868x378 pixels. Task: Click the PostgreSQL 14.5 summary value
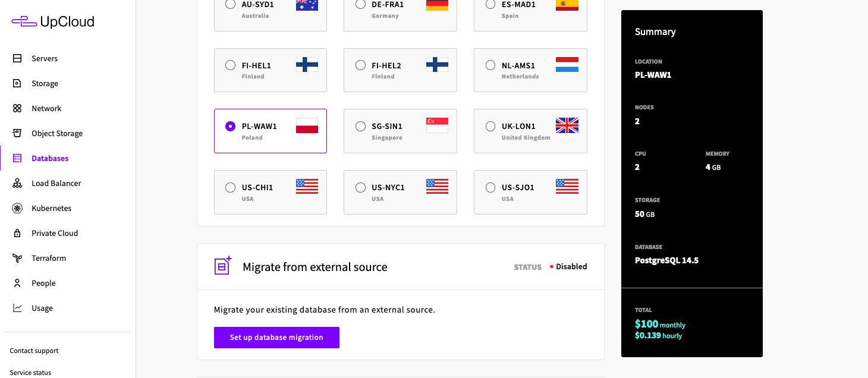tap(666, 260)
